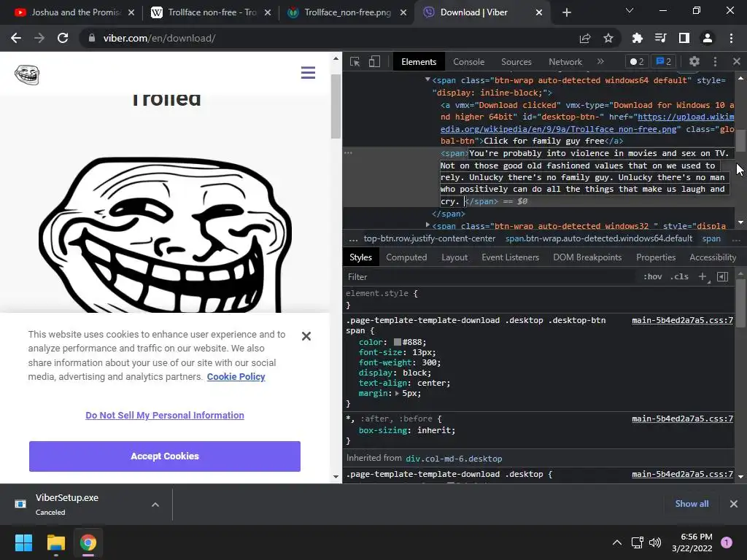Open the Chrome three-dot menu
747x560 pixels.
731,38
